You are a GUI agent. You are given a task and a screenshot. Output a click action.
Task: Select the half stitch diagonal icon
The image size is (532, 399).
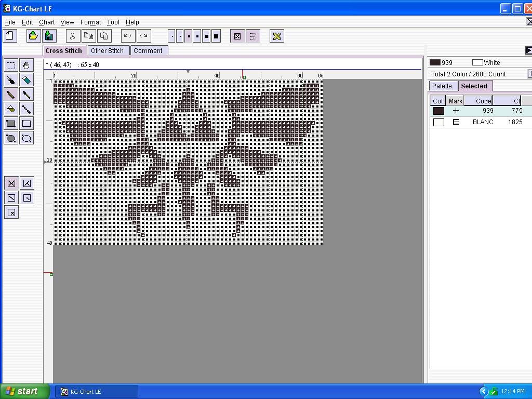tap(10, 197)
